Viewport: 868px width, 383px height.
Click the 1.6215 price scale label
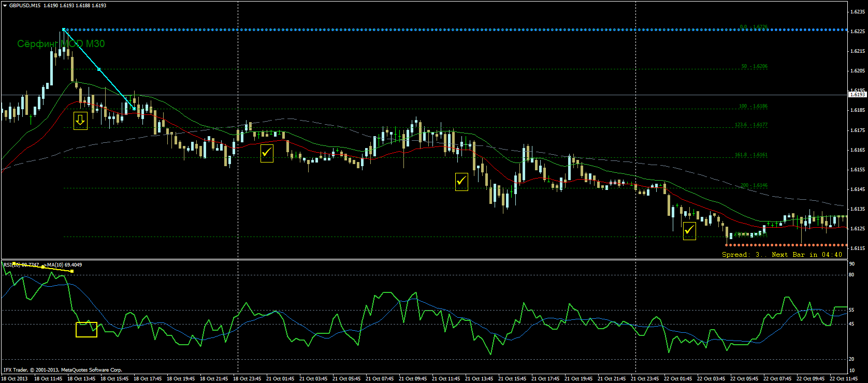pyautogui.click(x=858, y=51)
